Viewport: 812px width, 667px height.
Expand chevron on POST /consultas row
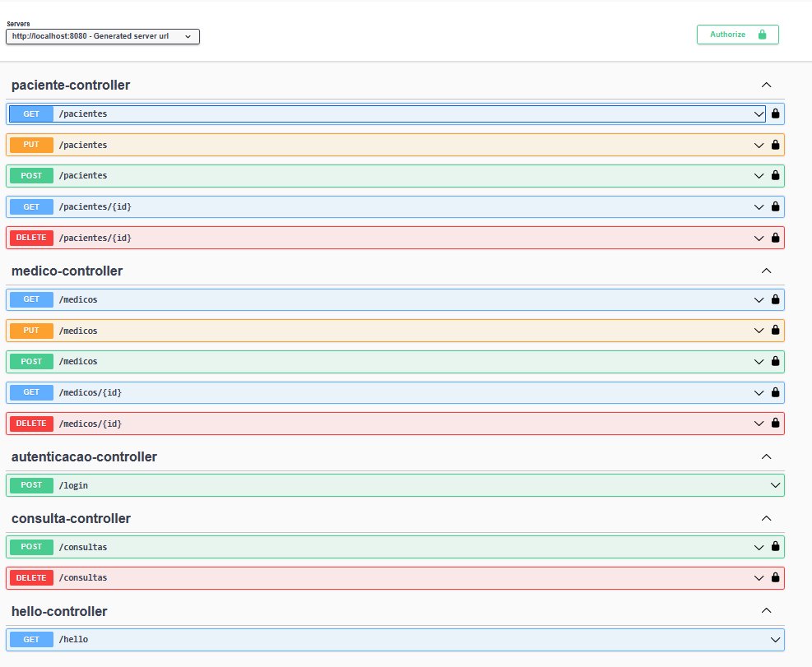[x=759, y=547]
